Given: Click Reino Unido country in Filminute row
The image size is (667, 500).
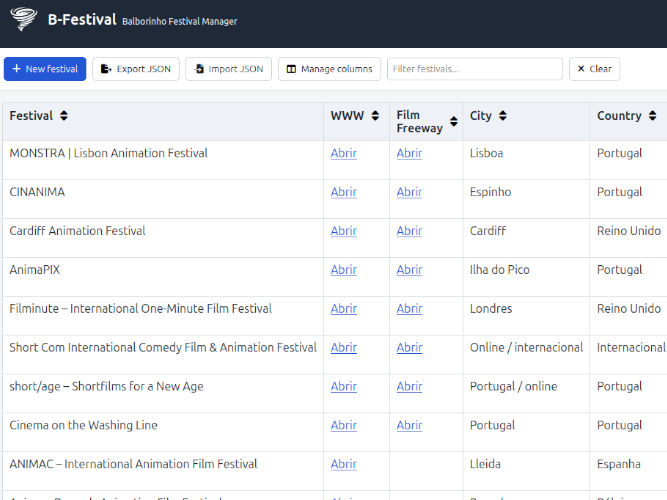Looking at the screenshot, I should pos(629,309).
